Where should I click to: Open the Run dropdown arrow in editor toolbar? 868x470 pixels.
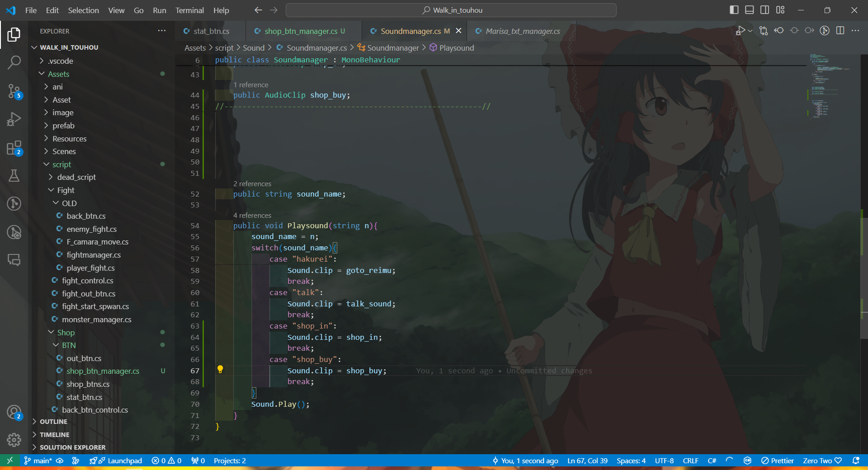coord(750,31)
